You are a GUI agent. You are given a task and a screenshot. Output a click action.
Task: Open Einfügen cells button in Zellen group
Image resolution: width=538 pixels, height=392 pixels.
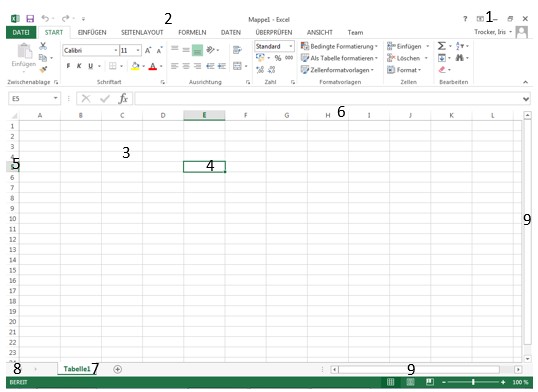408,46
